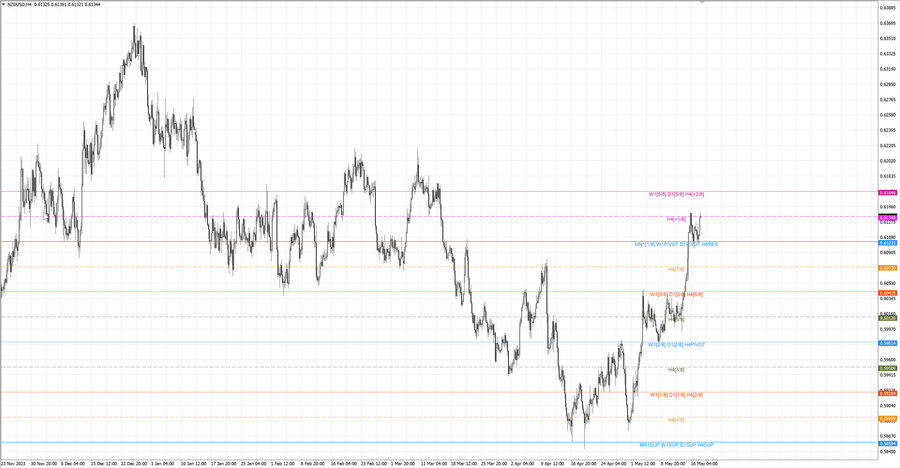Click the 0.59040 price scale value
The width and height of the screenshot is (900, 468).
coord(888,405)
